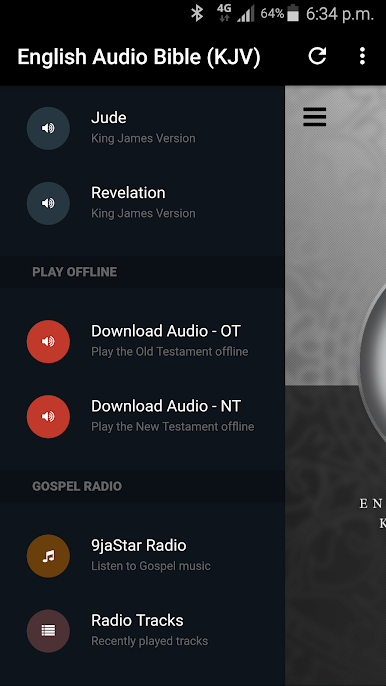The width and height of the screenshot is (386, 686).
Task: Click the Play the Old Testament offline subtitle
Action: click(169, 352)
